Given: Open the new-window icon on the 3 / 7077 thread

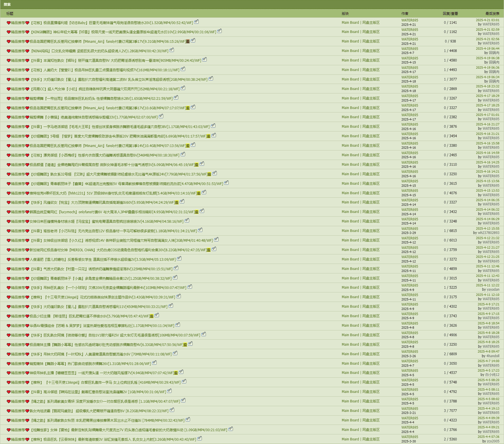Looking at the screenshot, I should coord(172,410).
